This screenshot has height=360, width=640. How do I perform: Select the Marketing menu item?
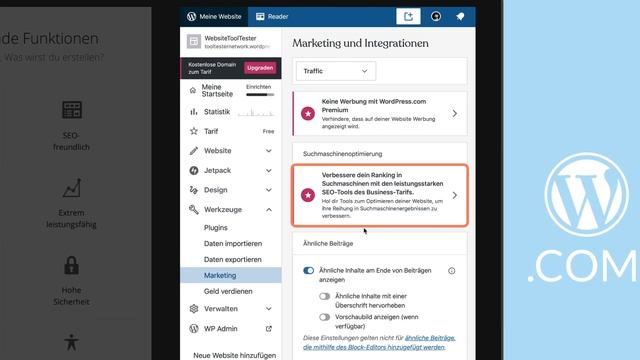[231, 275]
